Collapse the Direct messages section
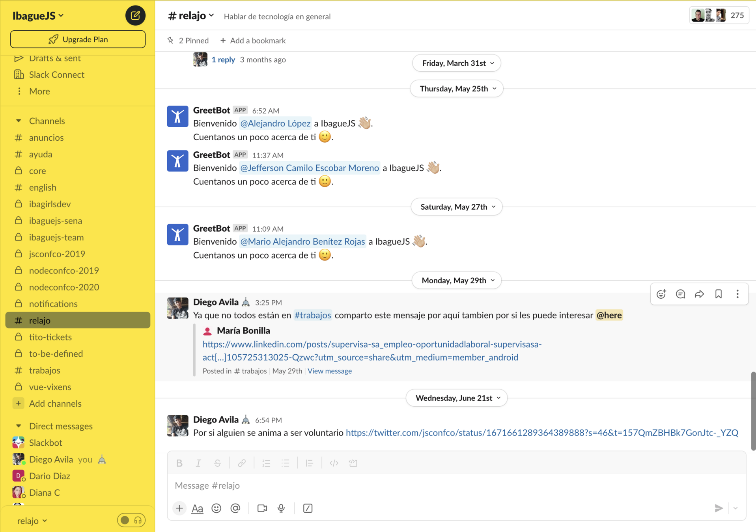 (x=19, y=426)
